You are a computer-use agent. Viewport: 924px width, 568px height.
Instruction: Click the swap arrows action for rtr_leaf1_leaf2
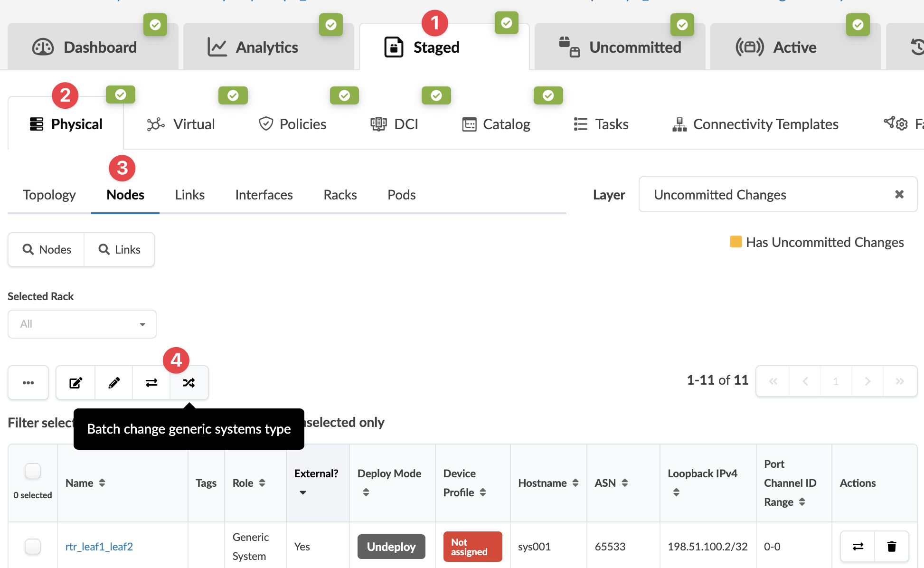coord(858,547)
